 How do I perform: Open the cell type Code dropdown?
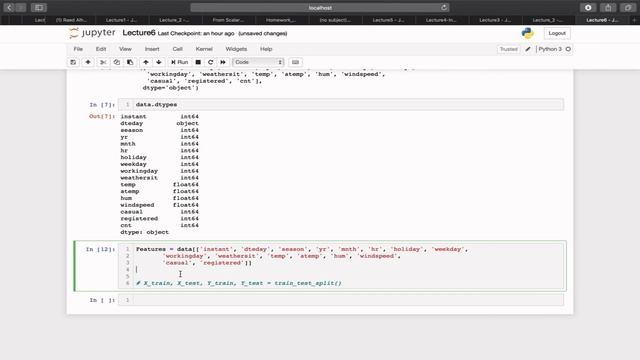[258, 62]
